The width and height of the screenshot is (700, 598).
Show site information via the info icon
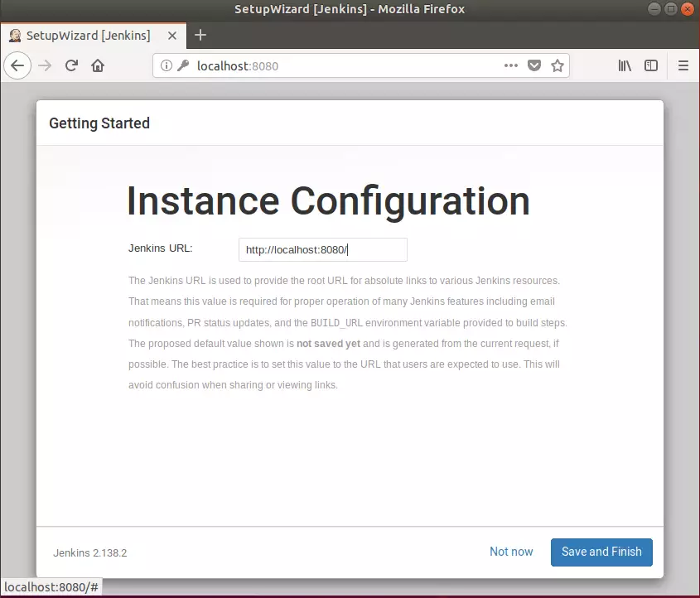pyautogui.click(x=166, y=65)
